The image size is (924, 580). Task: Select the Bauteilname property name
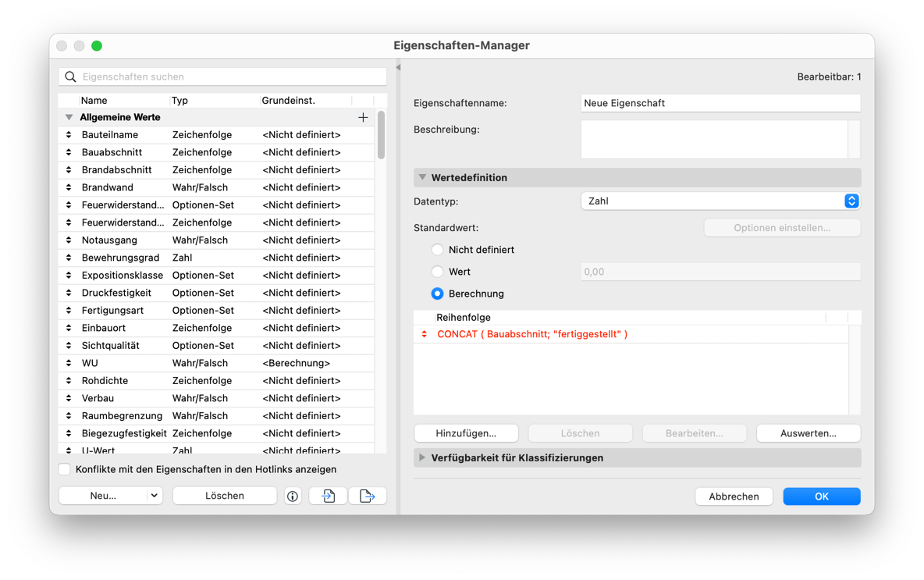pos(110,135)
